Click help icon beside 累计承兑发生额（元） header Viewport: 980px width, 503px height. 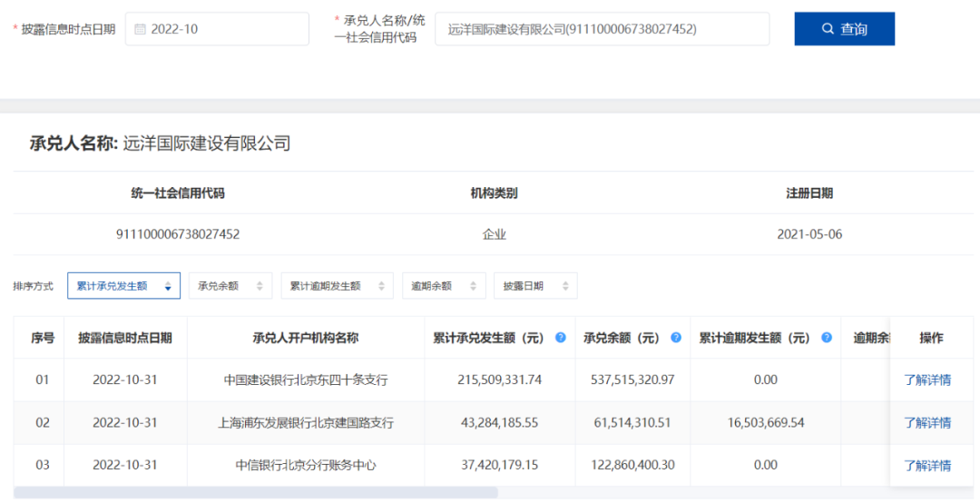pyautogui.click(x=561, y=337)
